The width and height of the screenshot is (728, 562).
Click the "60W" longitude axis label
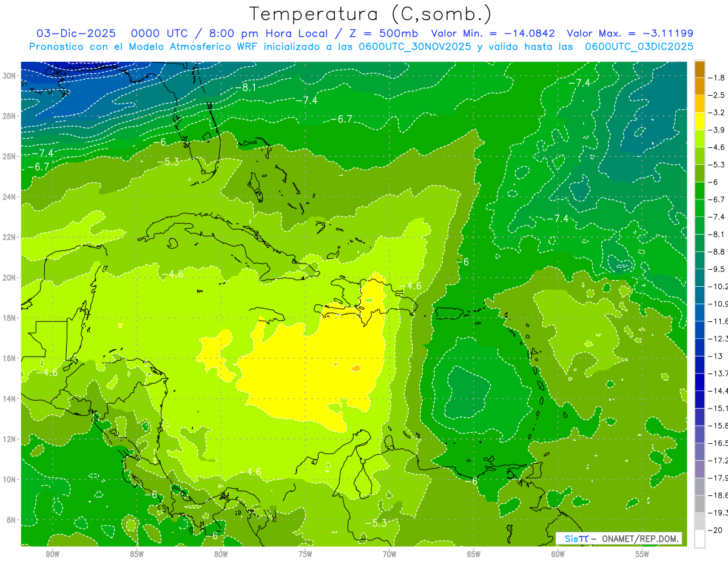[x=558, y=554]
